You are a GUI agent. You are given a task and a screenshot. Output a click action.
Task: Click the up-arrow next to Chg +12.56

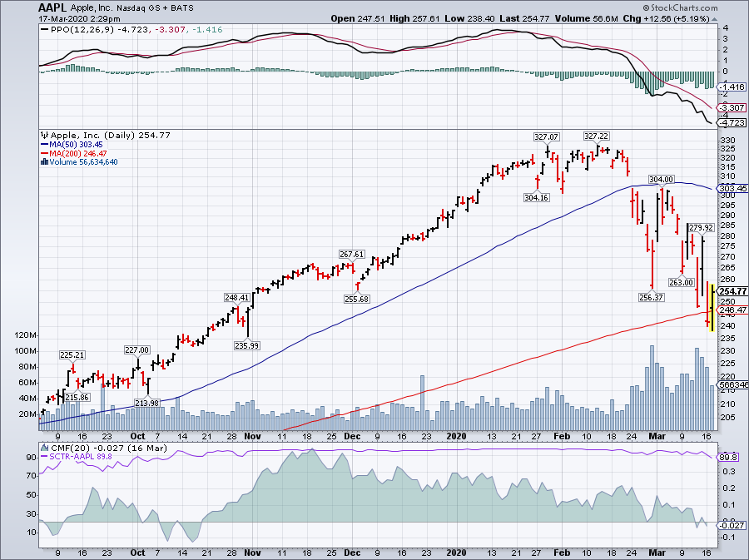pyautogui.click(x=715, y=19)
